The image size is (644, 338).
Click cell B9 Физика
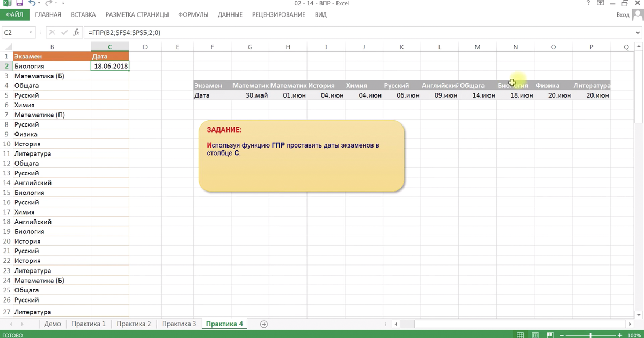point(52,134)
